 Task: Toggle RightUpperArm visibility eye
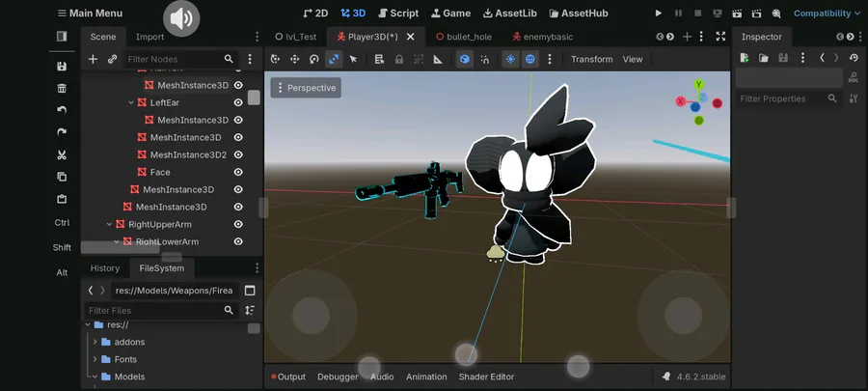click(x=238, y=224)
